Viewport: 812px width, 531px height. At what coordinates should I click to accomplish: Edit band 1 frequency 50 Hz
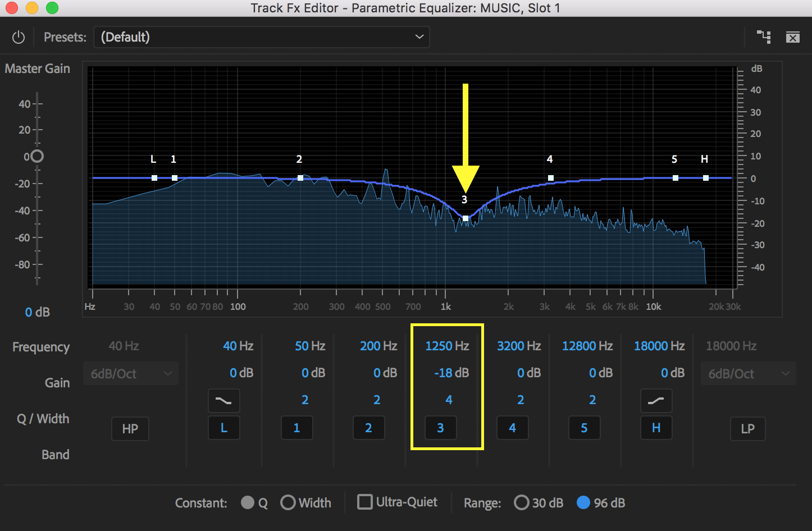pyautogui.click(x=310, y=346)
